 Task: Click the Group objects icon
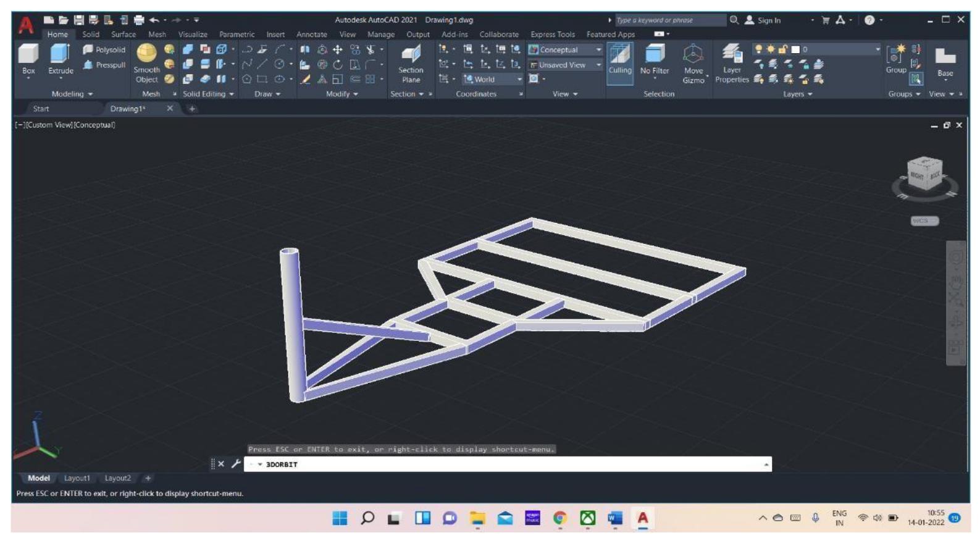896,59
